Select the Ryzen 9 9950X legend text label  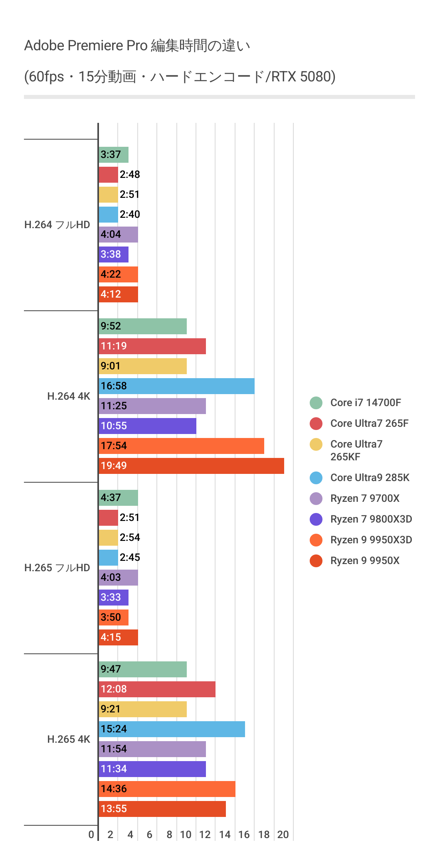coord(365,560)
